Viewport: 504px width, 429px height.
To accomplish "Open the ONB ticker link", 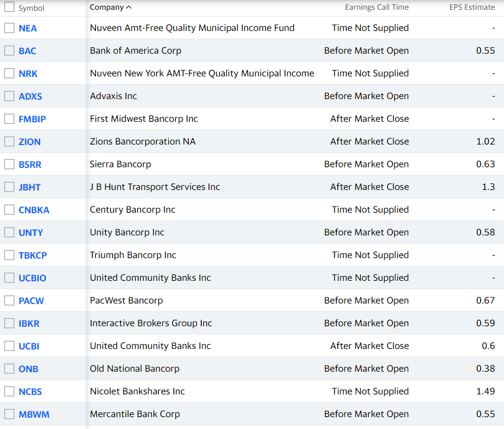I will (x=28, y=369).
